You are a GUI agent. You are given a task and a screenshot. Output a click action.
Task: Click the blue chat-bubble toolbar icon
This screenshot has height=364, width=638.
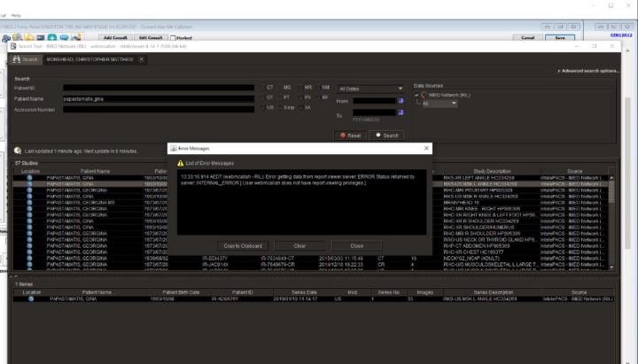pyautogui.click(x=64, y=37)
